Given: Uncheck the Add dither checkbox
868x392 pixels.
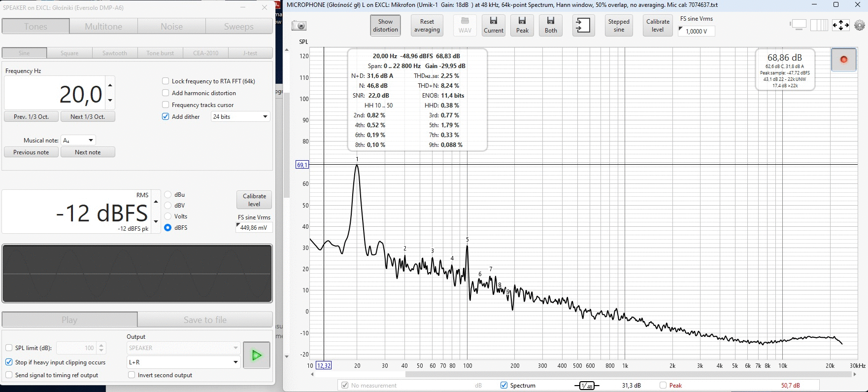Looking at the screenshot, I should pos(166,117).
